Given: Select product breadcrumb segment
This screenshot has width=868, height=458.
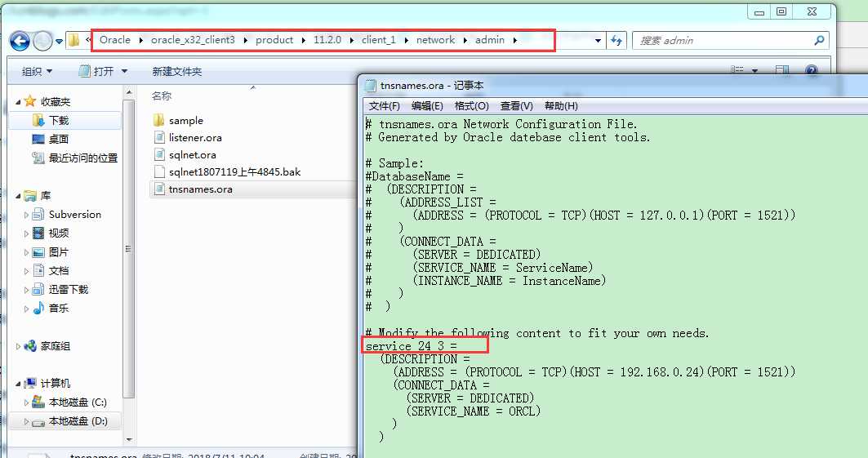Looking at the screenshot, I should pos(274,40).
